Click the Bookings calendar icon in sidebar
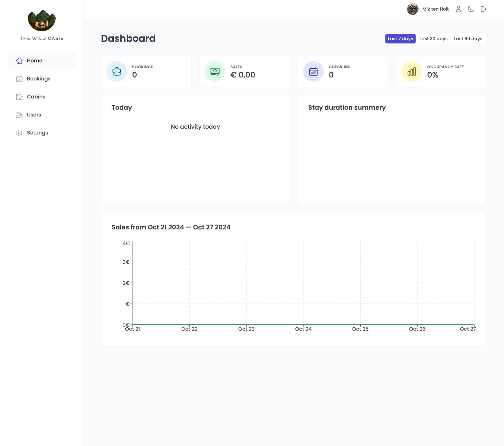 tap(19, 79)
